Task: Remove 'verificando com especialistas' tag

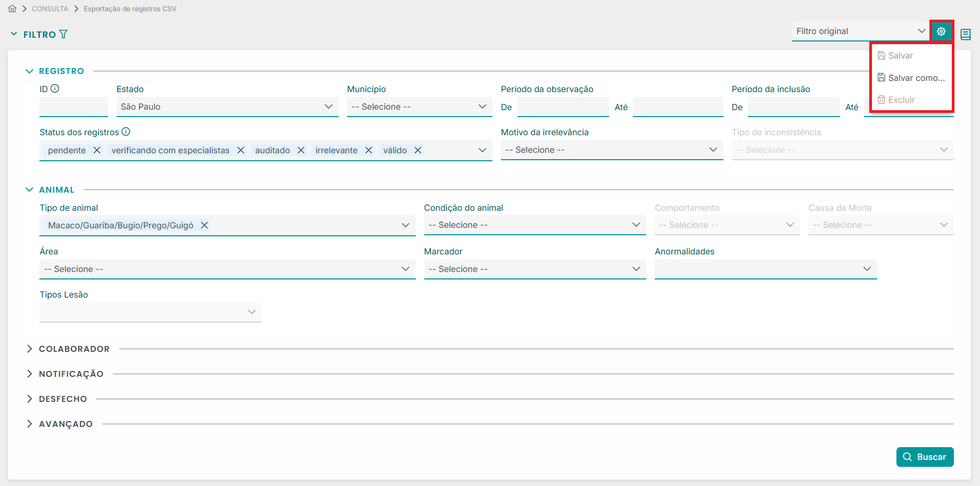Action: pos(241,150)
